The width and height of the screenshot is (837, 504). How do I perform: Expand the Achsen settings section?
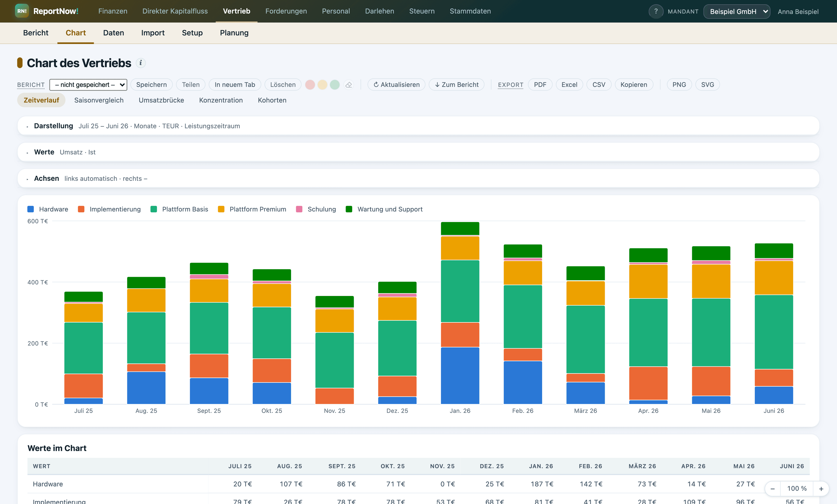click(418, 179)
